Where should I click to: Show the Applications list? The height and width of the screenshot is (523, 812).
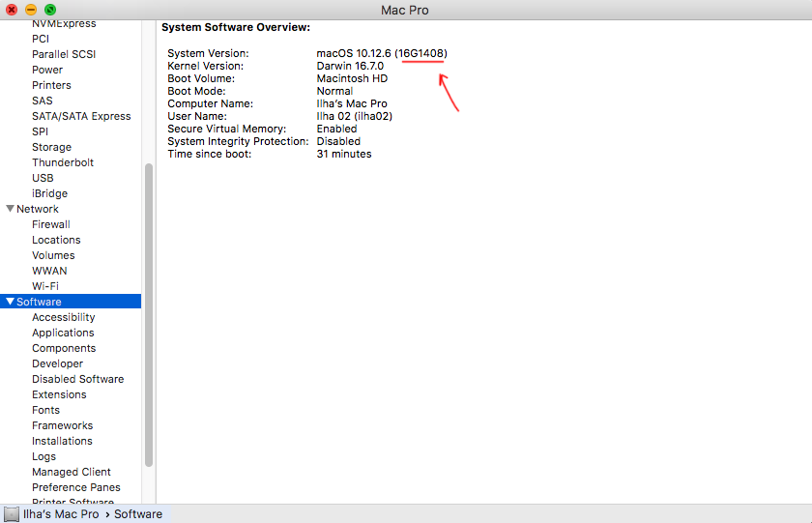(x=63, y=333)
